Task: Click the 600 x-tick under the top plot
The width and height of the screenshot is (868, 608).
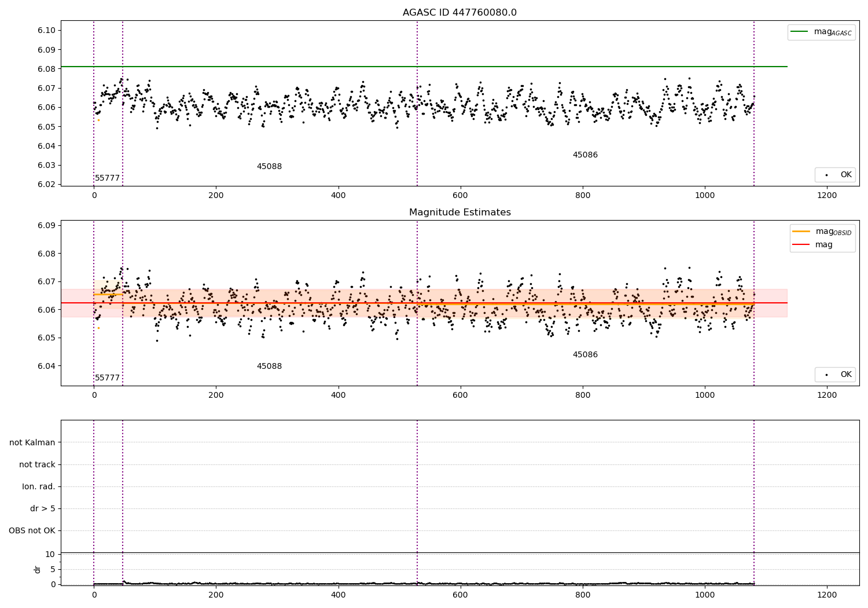Action: click(x=460, y=196)
